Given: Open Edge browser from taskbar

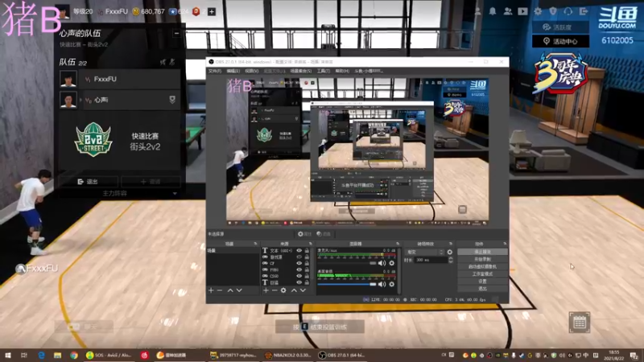Looking at the screenshot, I should [x=42, y=356].
